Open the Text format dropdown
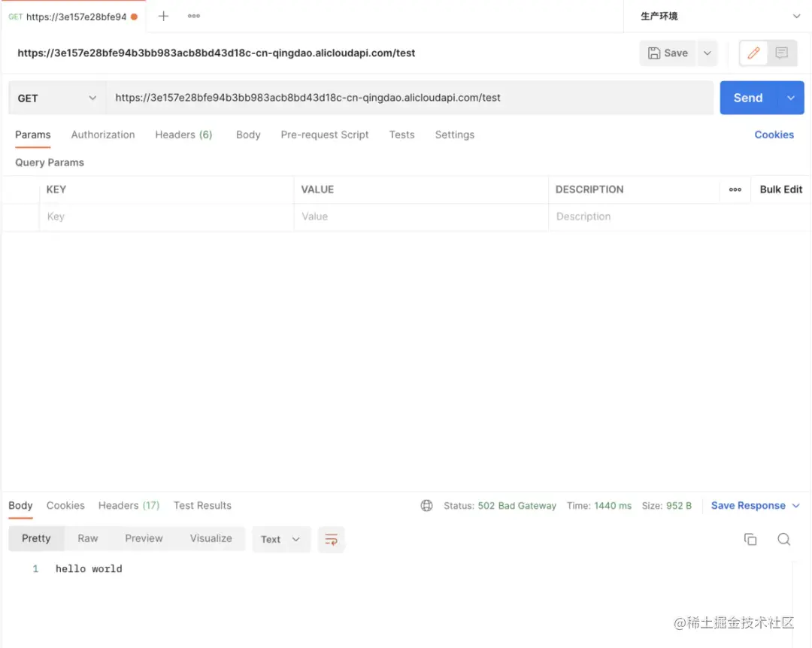Viewport: 812px width, 648px height. 280,539
